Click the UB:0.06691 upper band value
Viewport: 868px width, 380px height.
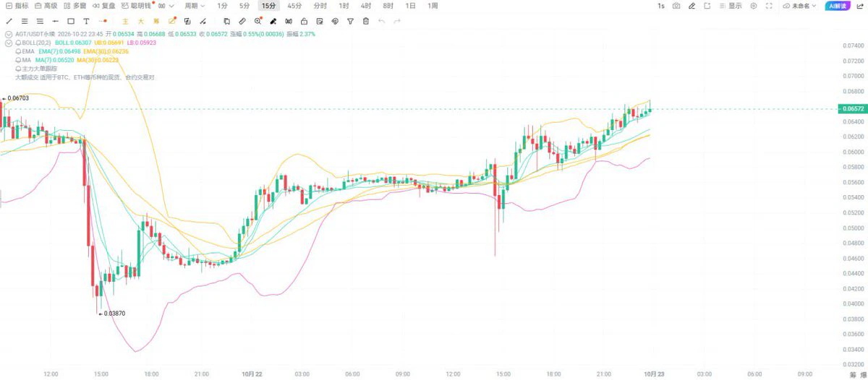[109, 43]
